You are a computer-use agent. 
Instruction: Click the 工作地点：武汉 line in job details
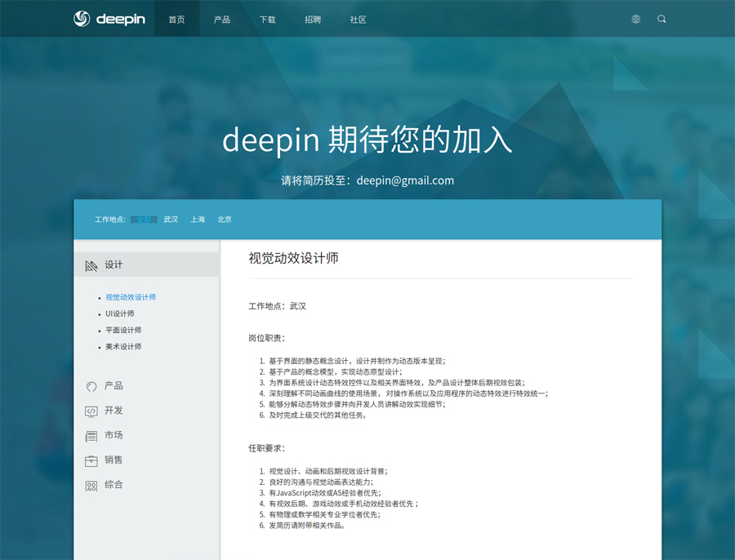(277, 306)
